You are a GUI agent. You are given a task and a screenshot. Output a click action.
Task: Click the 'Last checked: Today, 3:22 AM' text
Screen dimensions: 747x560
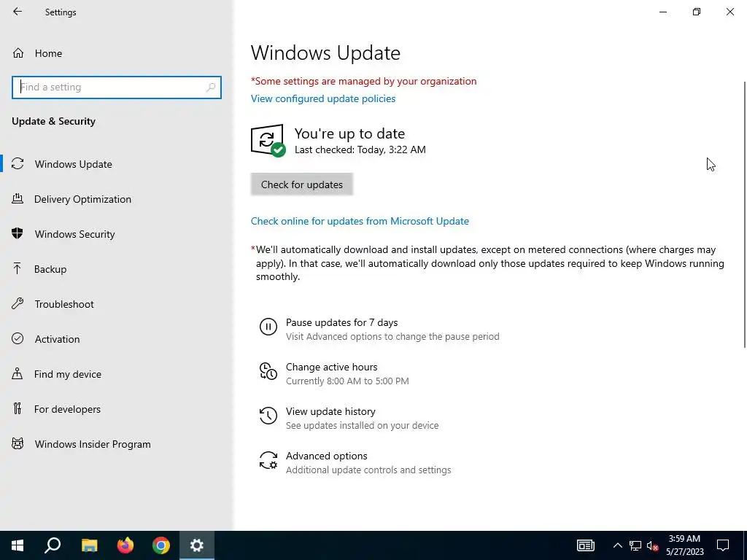point(360,149)
